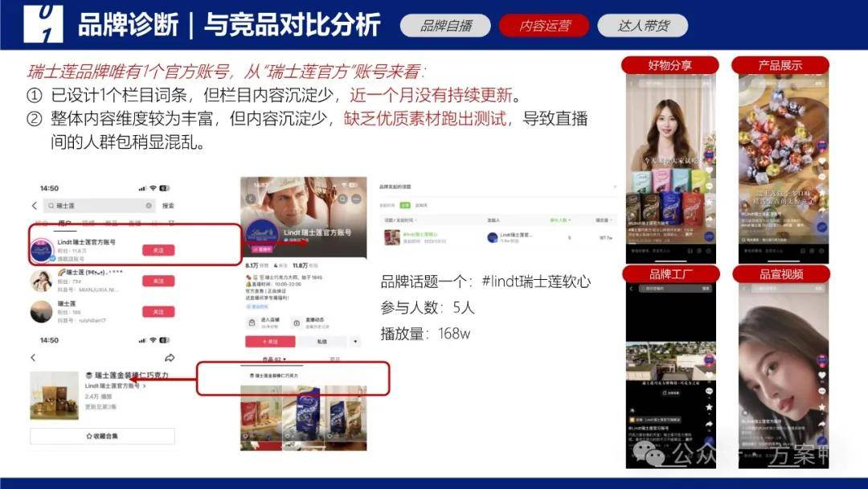The width and height of the screenshot is (868, 489).
Task: Open the 作品 tab dropdown on profile
Action: tap(274, 360)
